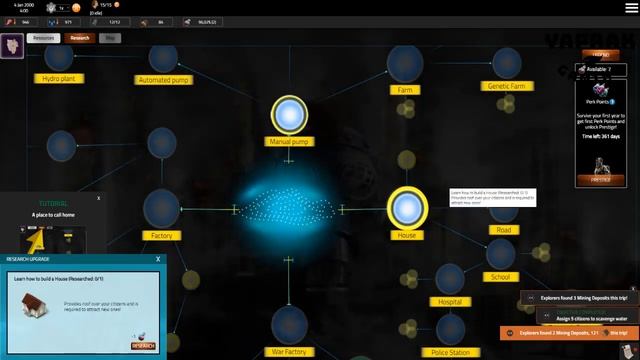Open the hamburger menu
The height and width of the screenshot is (360, 640).
631,8
